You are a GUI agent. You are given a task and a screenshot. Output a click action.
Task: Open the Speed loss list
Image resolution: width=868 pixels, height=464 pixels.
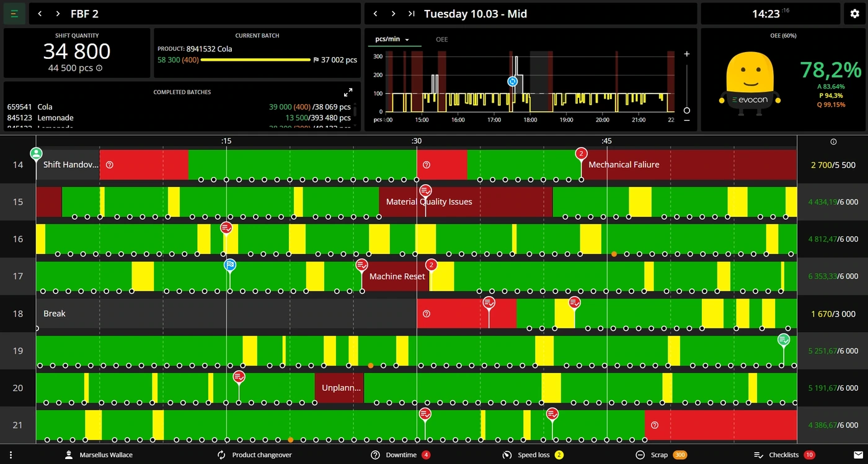click(533, 455)
